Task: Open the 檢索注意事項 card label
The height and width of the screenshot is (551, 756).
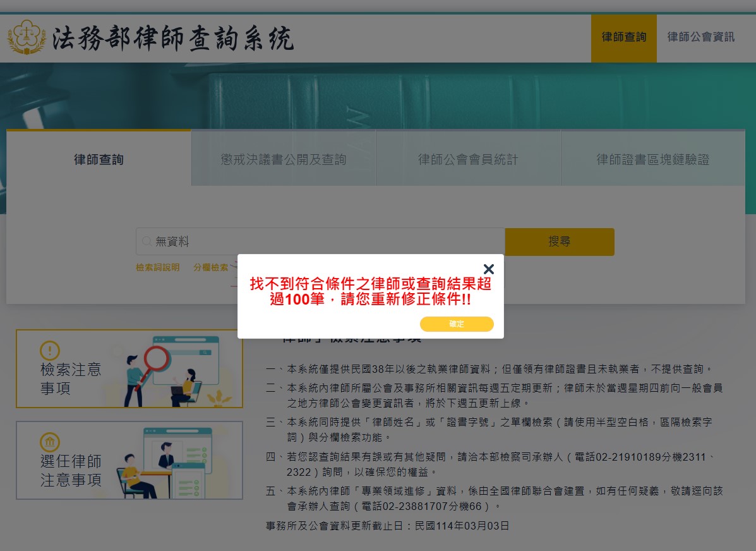Action: 71,378
